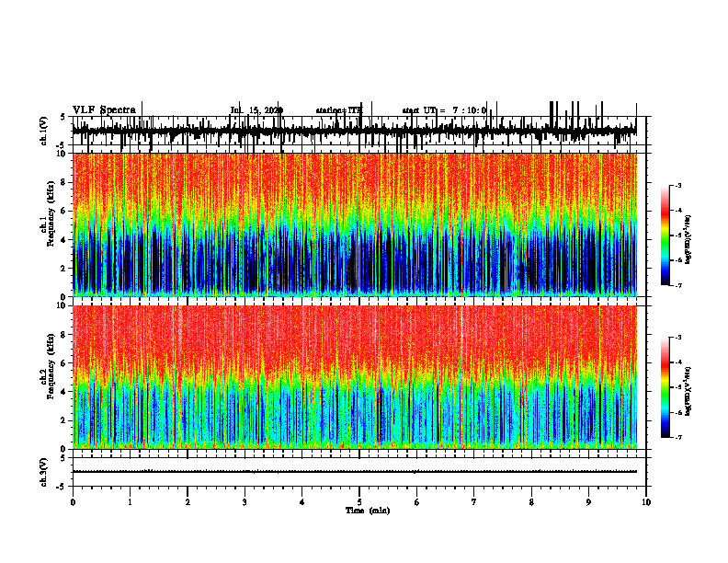The image size is (728, 563).
Task: Click the flat ch.3 voltage trace
Action: click(x=355, y=472)
